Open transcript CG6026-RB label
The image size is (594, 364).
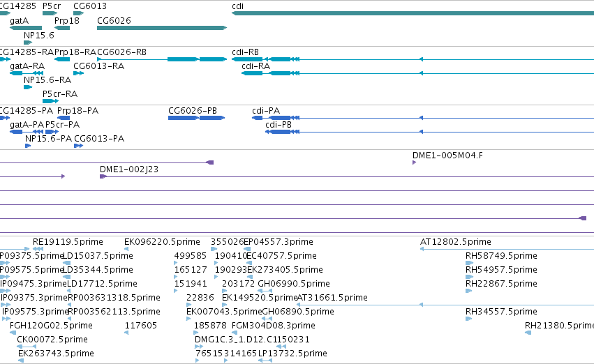121,52
